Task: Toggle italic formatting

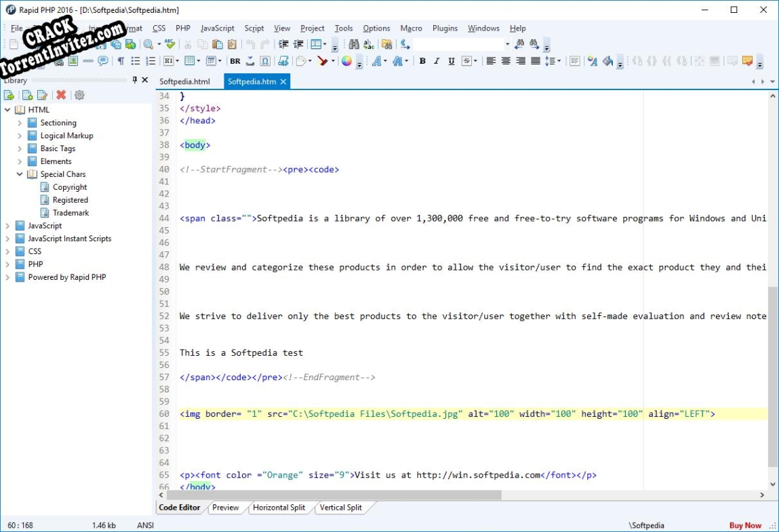Action: pos(436,61)
